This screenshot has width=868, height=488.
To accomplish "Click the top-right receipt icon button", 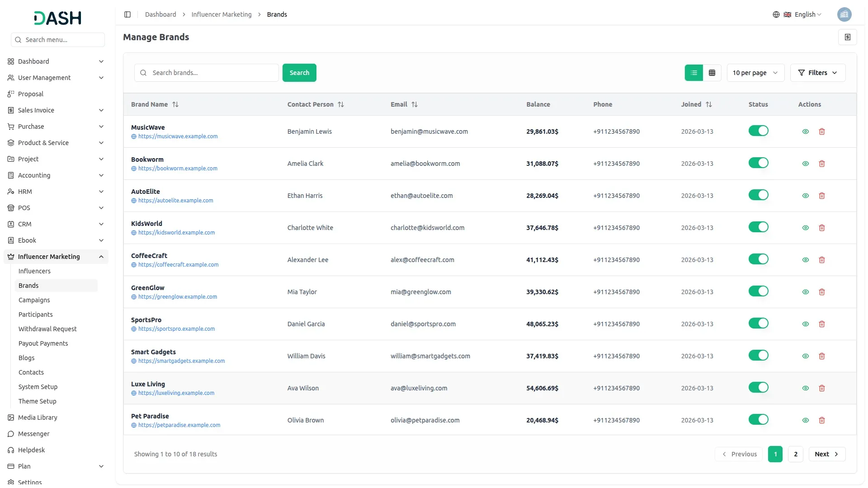I will (x=847, y=37).
